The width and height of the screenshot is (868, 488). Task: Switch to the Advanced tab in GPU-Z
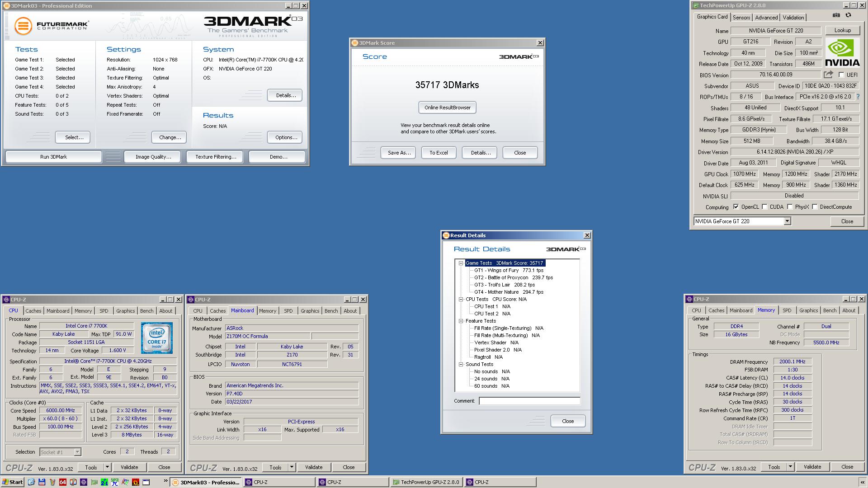pos(767,18)
